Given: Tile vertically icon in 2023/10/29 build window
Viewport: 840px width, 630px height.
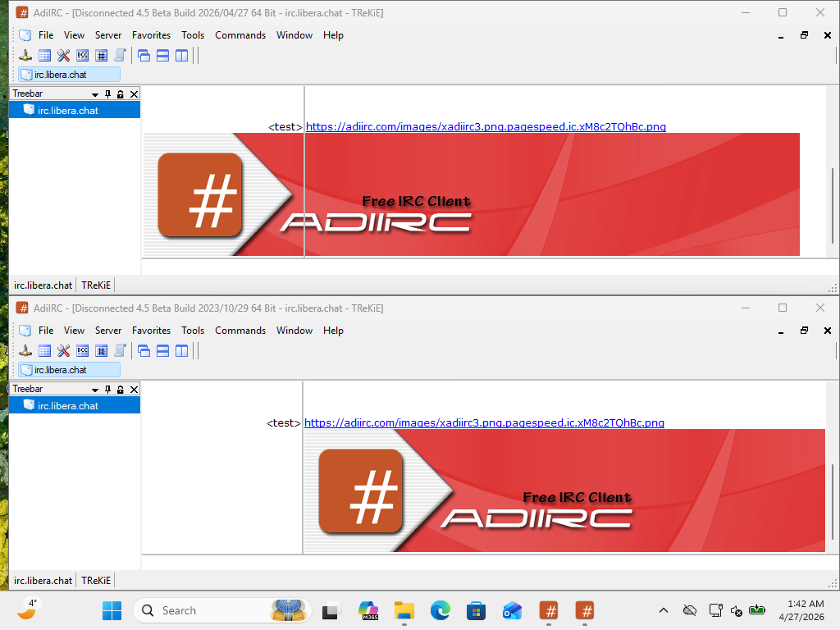Looking at the screenshot, I should point(181,351).
